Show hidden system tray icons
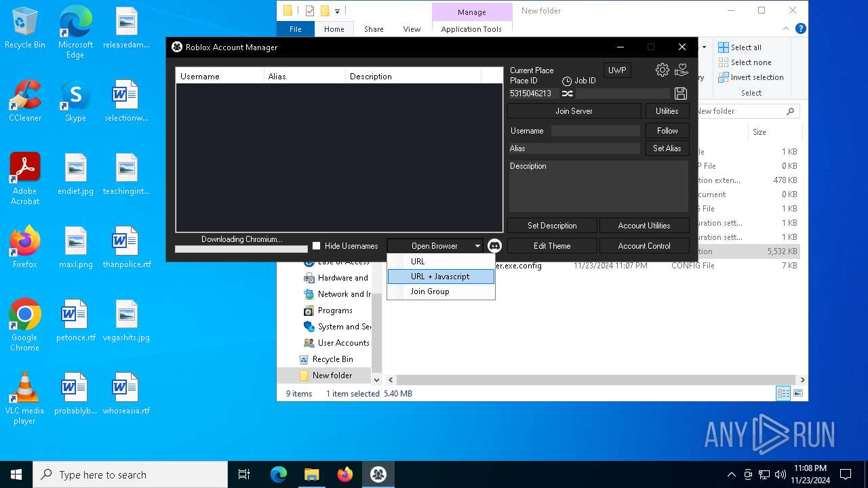Screen dimensions: 868x488 click(731, 474)
